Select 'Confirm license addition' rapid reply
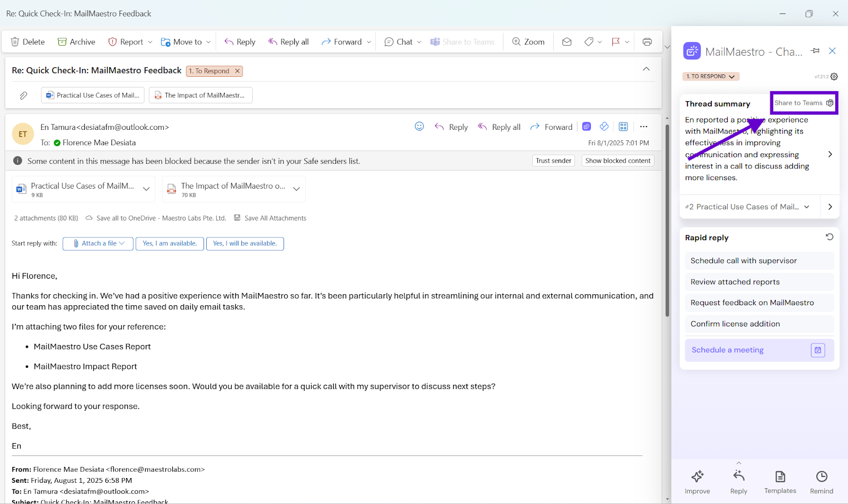The height and width of the screenshot is (504, 848). 759,324
